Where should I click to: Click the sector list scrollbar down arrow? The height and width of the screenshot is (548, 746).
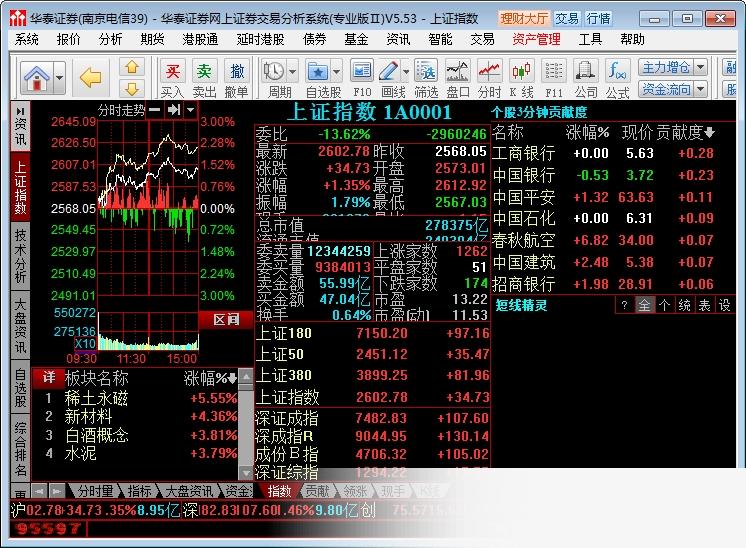point(245,473)
